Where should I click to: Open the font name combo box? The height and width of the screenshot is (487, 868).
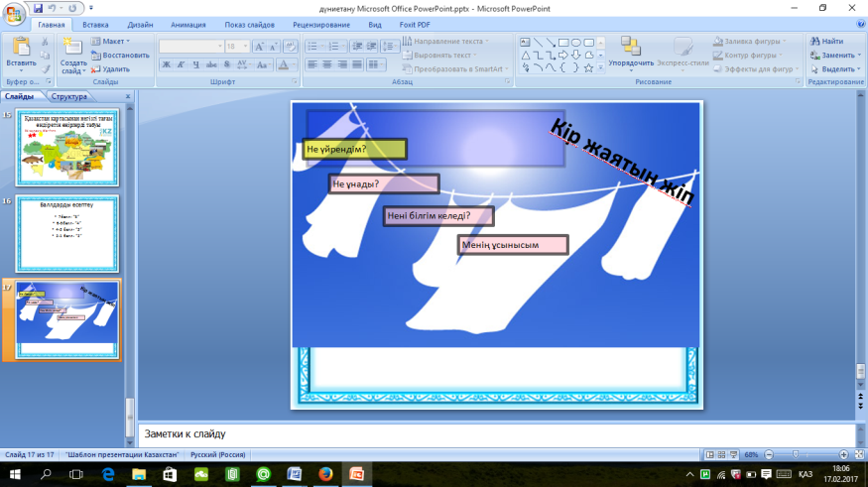pos(191,47)
